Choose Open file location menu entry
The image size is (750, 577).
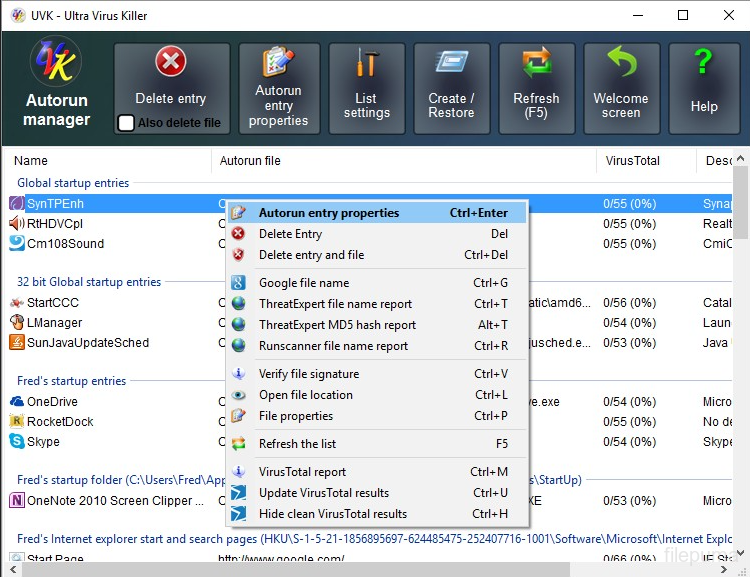[x=305, y=395]
